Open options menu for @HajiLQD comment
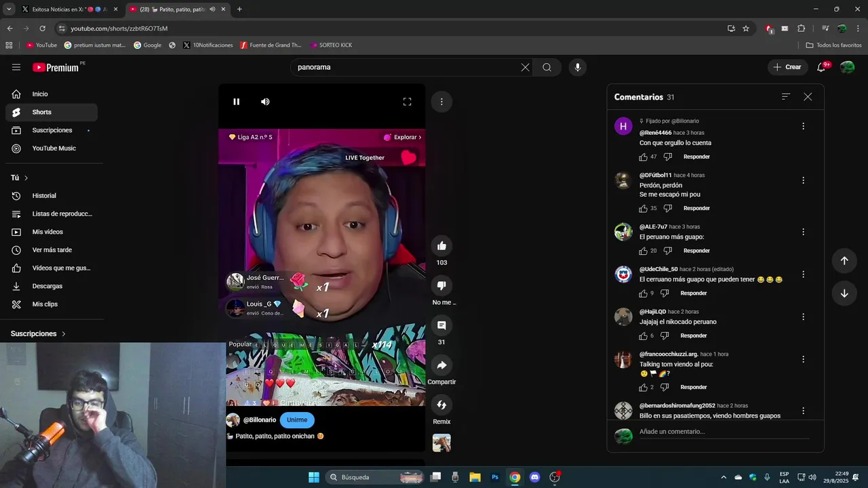 (803, 317)
